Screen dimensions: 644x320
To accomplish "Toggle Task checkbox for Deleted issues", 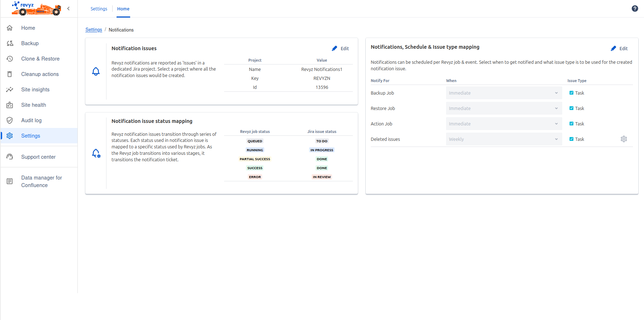I will [x=571, y=139].
